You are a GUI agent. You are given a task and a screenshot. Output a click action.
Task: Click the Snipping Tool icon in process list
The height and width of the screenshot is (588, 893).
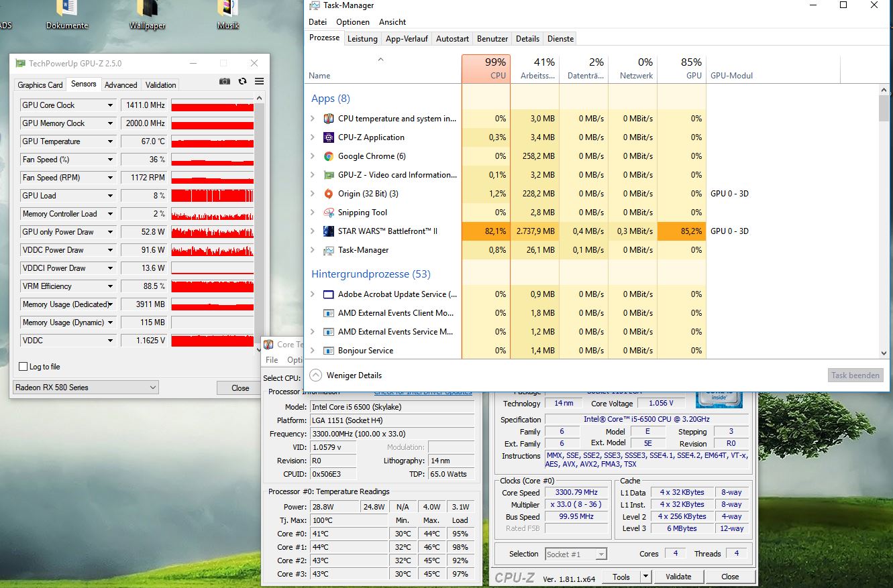pyautogui.click(x=329, y=213)
